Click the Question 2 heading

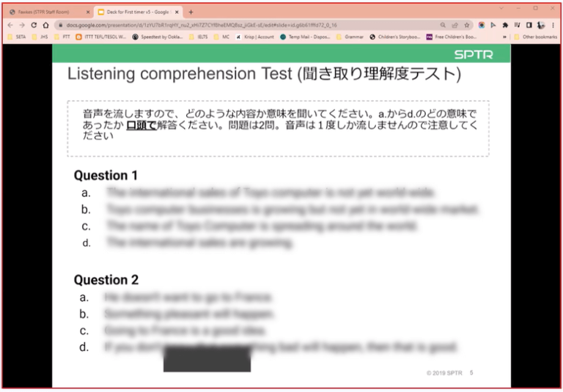tap(106, 280)
